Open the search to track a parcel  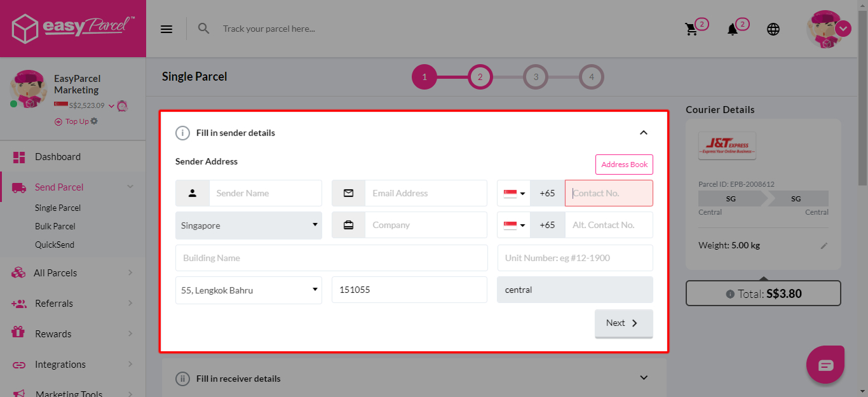(203, 28)
